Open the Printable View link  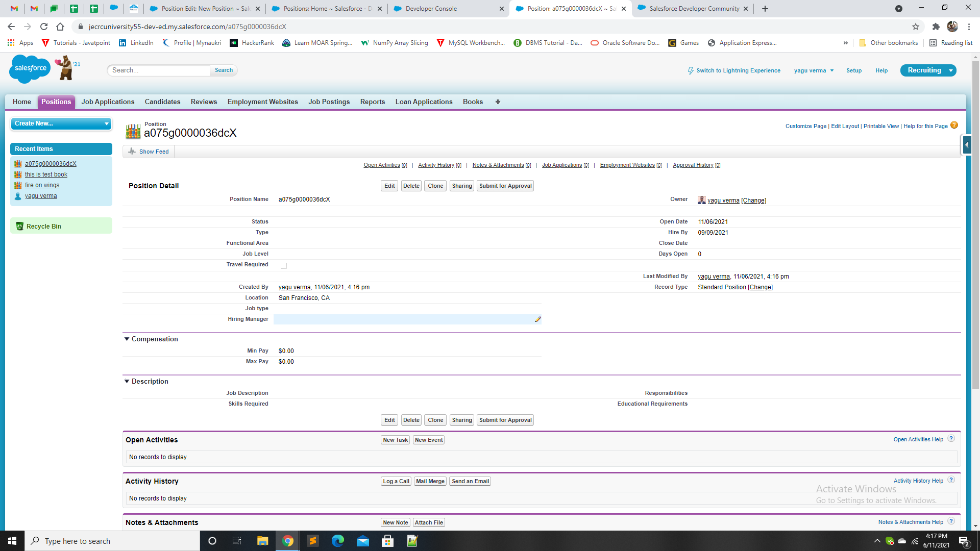pos(880,127)
